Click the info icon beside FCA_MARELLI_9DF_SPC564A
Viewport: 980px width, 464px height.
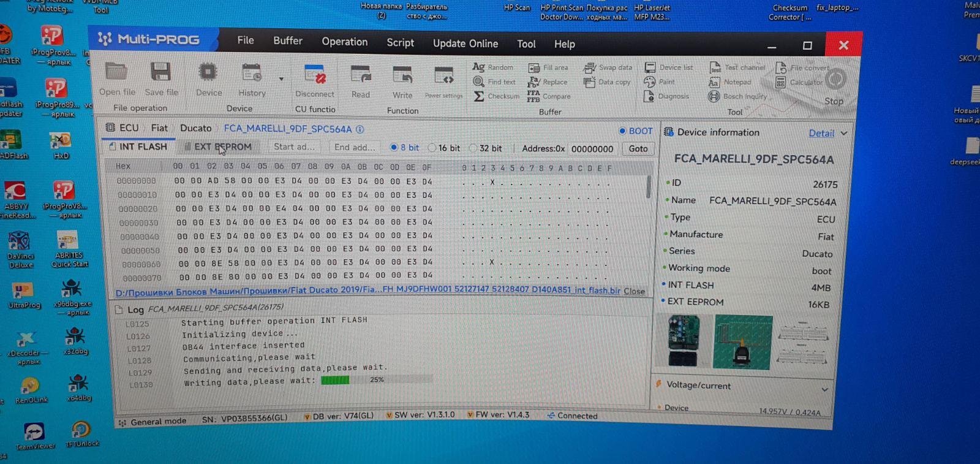pyautogui.click(x=360, y=129)
